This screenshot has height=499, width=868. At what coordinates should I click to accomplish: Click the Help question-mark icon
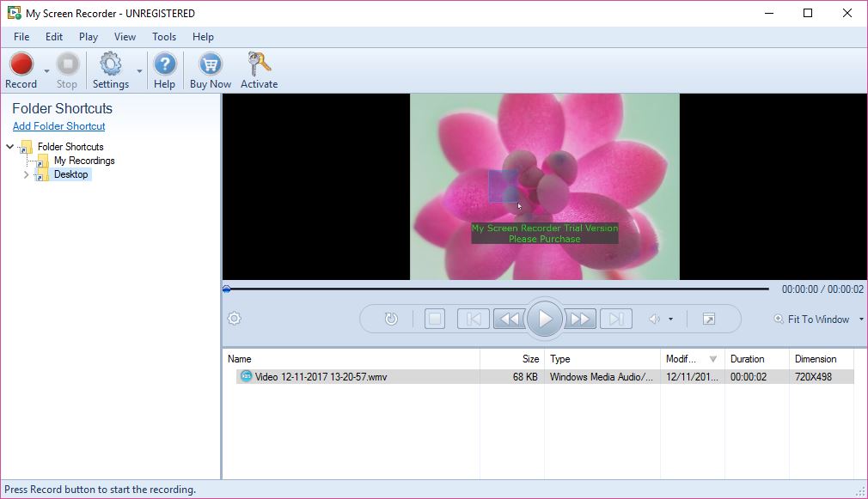point(164,64)
